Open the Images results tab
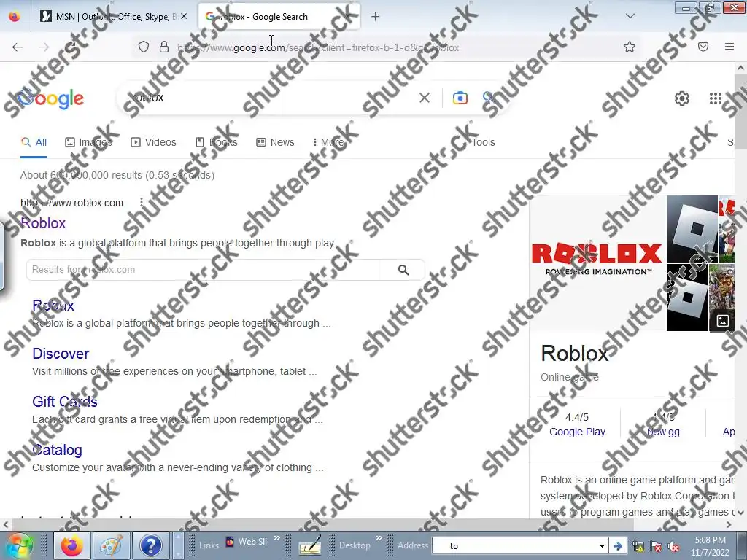The image size is (747, 560). point(88,142)
